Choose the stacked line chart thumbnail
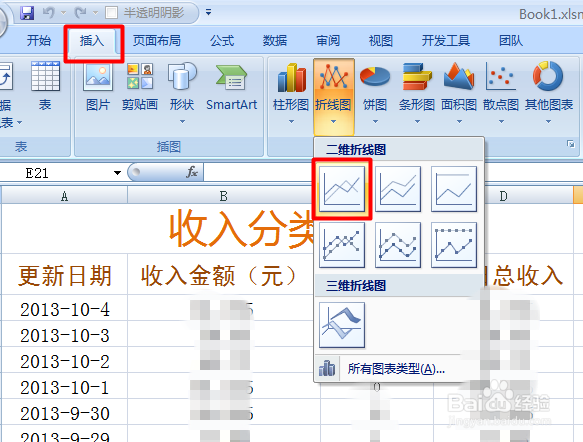 (398, 189)
